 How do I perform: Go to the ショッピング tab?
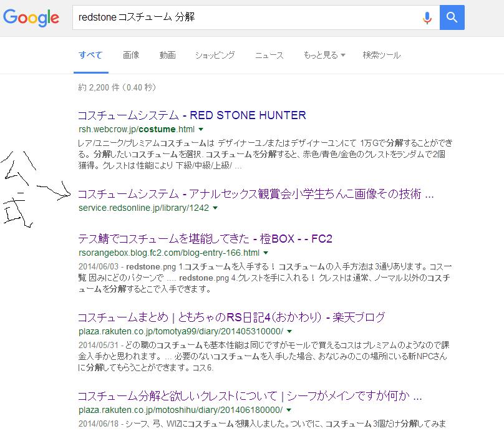tap(215, 55)
